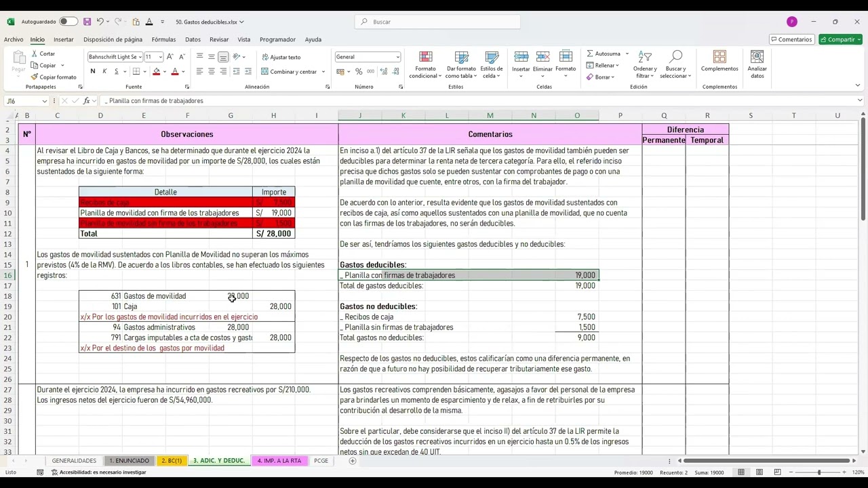Viewport: 868px width, 488px height.
Task: Decrease font size with the smaller A icon
Action: [x=182, y=57]
